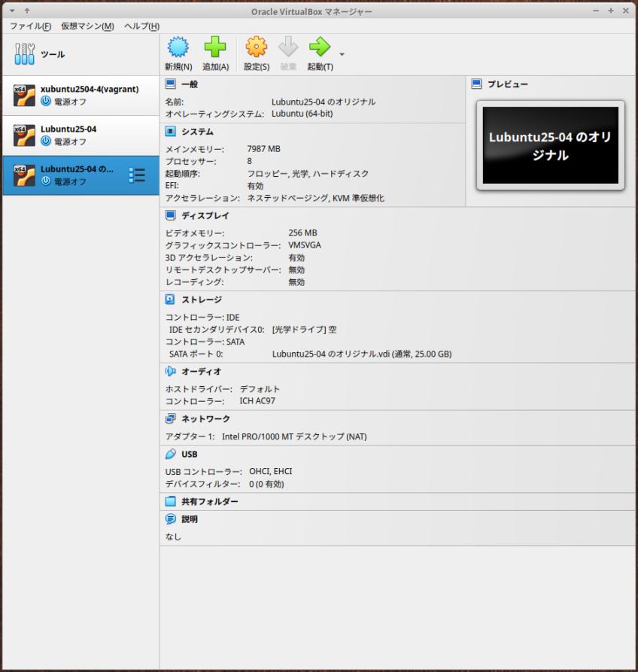Screen dimensions: 638x672
Task: Click the greyed 破棄 discard arrow icon
Action: pos(288,47)
